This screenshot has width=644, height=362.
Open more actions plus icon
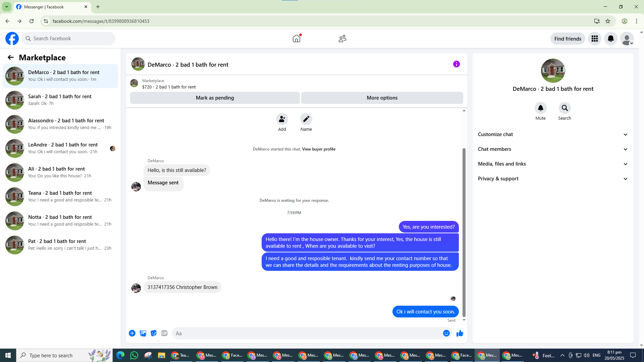132,333
